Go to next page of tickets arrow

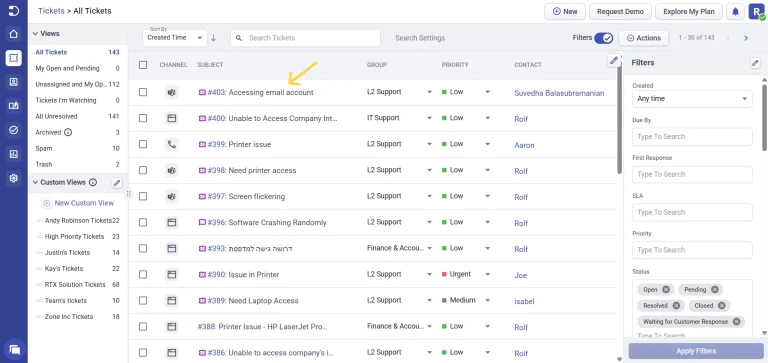746,38
